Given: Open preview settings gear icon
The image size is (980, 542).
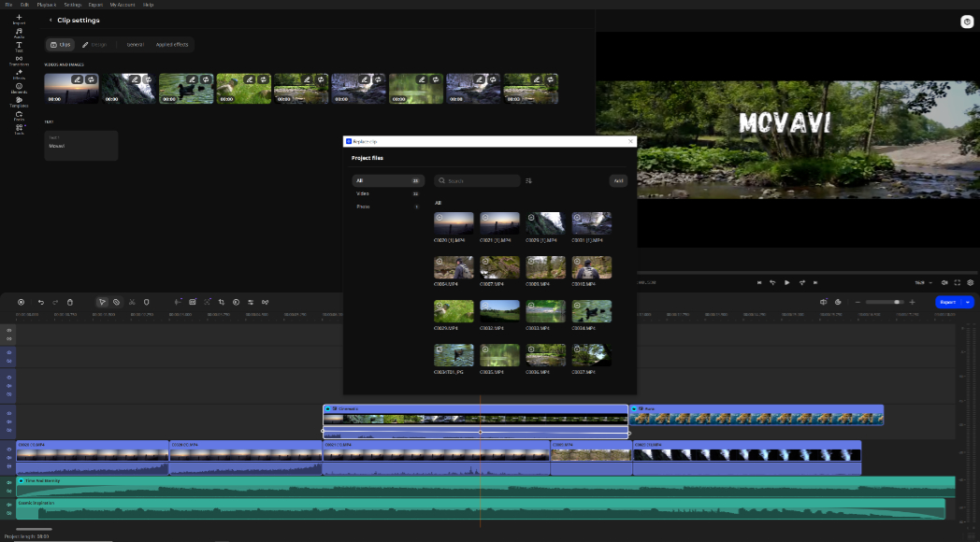Looking at the screenshot, I should (x=970, y=283).
